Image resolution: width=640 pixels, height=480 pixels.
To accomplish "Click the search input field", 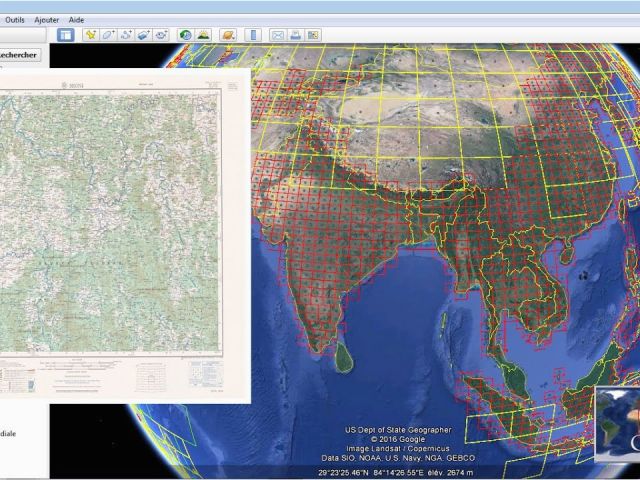I will [x=23, y=35].
